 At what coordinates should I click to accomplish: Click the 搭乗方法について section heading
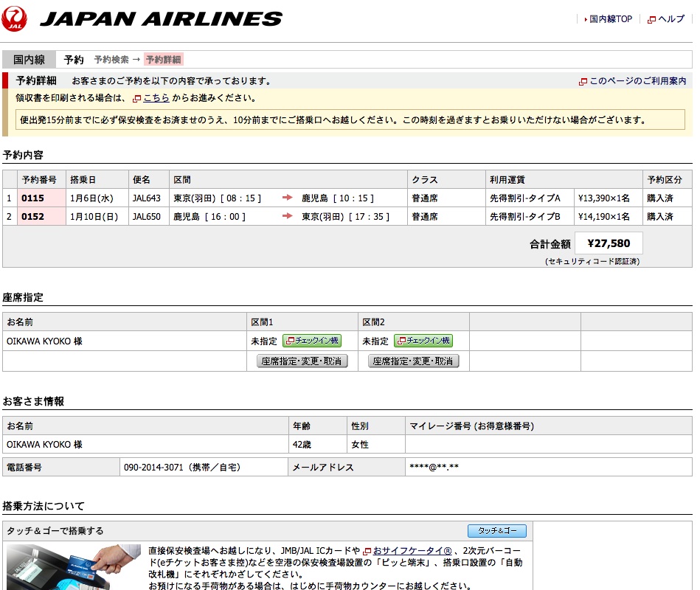point(44,506)
